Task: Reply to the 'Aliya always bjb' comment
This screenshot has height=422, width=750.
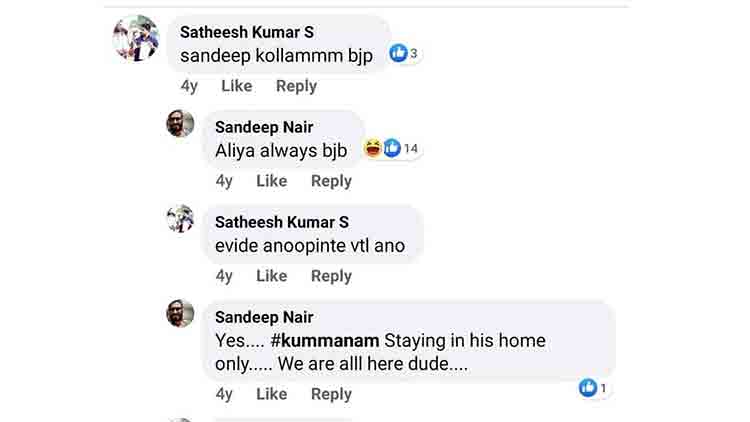Action: 331,181
